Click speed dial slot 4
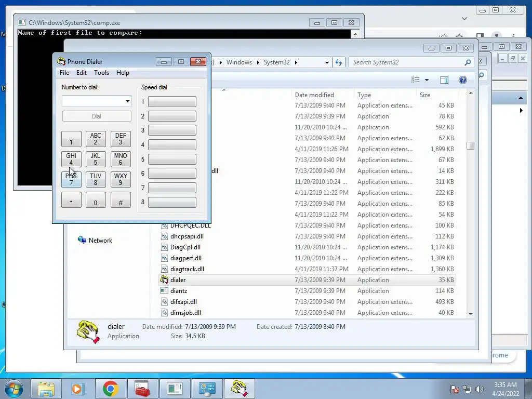Screen dimensions: 532x399 click(x=172, y=144)
